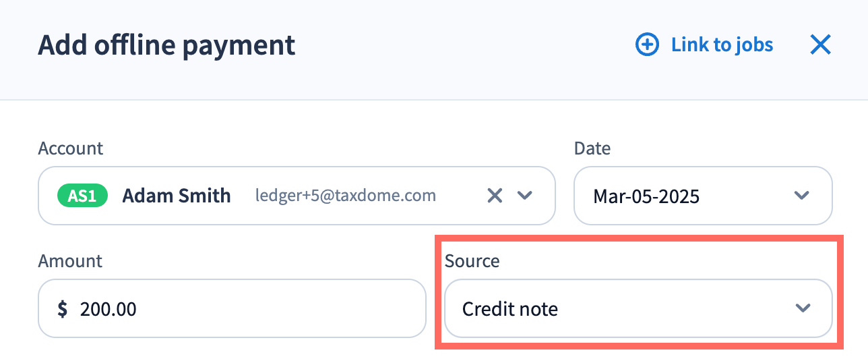Viewport: 868px width, 363px height.
Task: Click the Date field label
Action: pos(592,148)
